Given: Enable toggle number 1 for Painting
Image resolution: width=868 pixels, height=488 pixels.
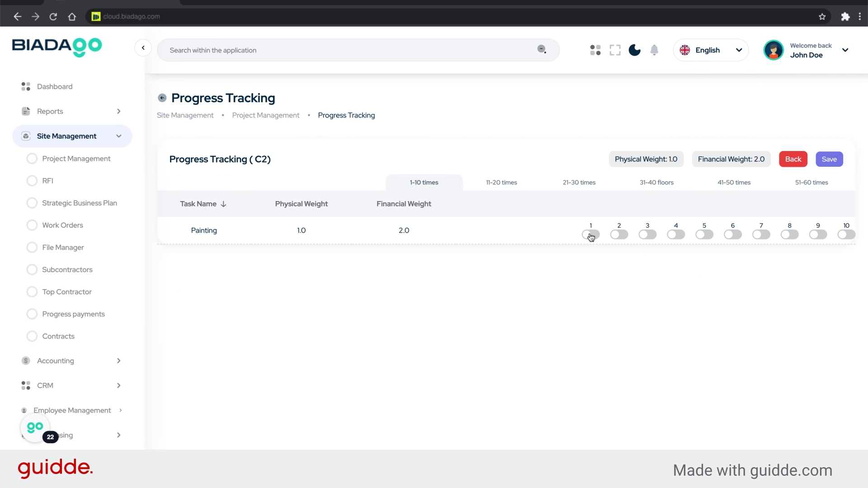Looking at the screenshot, I should [x=590, y=235].
